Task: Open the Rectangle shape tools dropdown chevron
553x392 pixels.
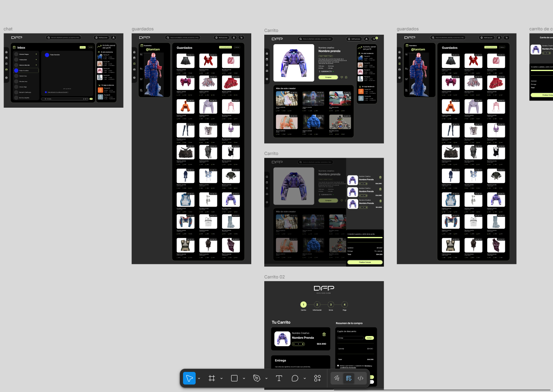Action: (x=244, y=379)
